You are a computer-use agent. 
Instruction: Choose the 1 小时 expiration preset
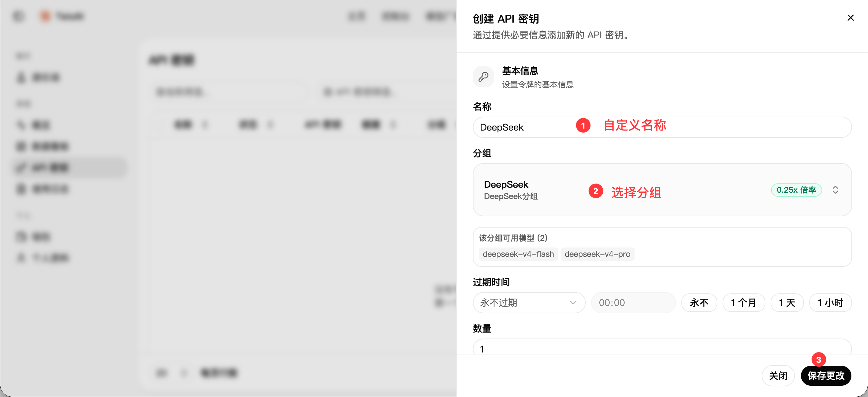tap(830, 302)
